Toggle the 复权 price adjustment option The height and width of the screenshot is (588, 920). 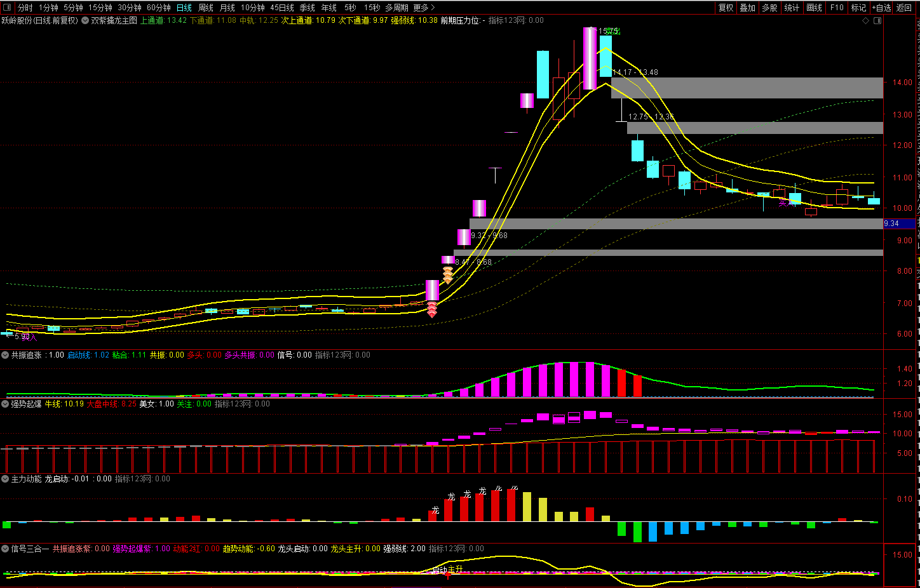tap(726, 8)
